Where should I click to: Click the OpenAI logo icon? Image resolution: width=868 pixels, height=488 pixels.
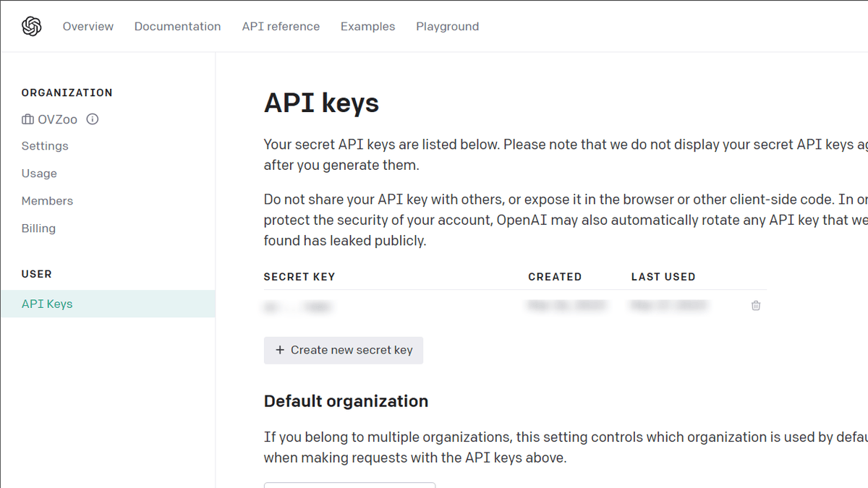[30, 25]
